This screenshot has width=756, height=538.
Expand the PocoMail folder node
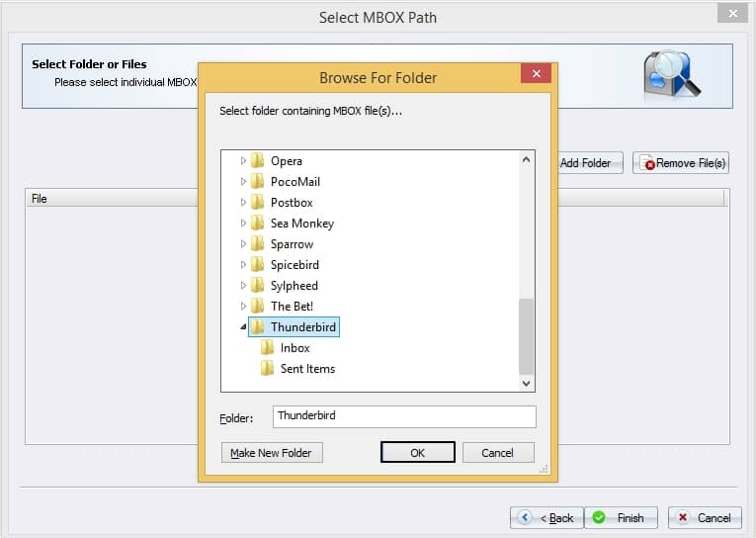pyautogui.click(x=243, y=181)
